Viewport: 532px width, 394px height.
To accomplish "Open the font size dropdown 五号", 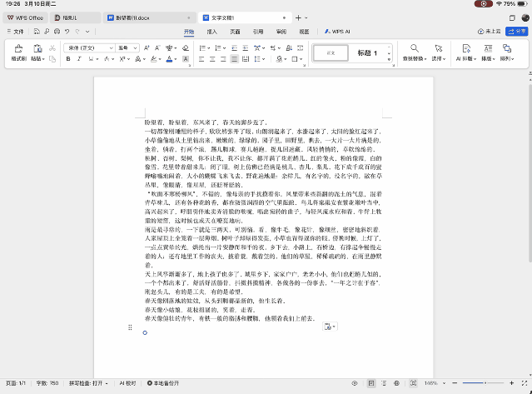I will pos(126,47).
